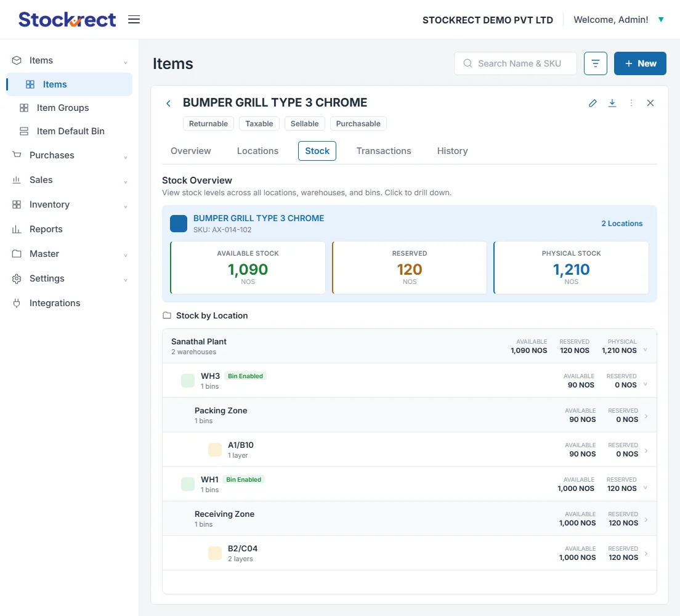This screenshot has height=616, width=680.
Task: Open Packing Zone details chevron
Action: [x=646, y=416]
